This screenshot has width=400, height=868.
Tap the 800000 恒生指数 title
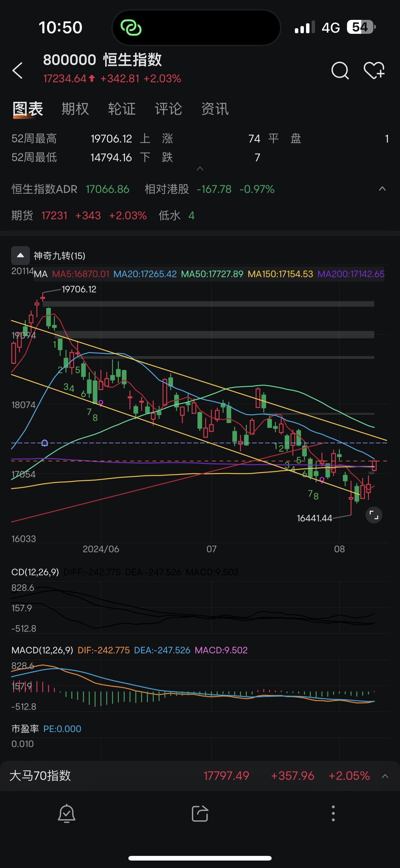[x=102, y=60]
